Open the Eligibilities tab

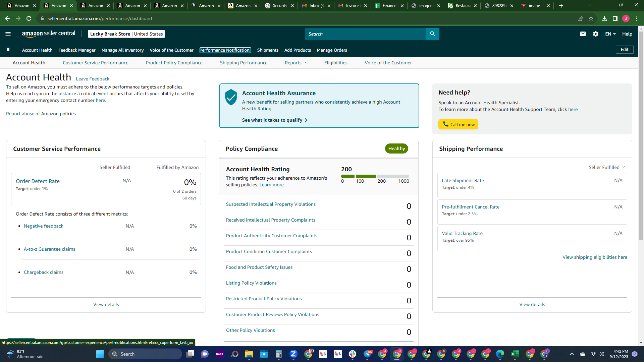pyautogui.click(x=336, y=63)
